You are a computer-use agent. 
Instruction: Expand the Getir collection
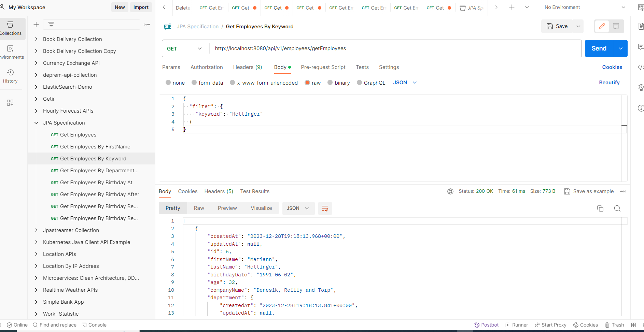tap(36, 99)
